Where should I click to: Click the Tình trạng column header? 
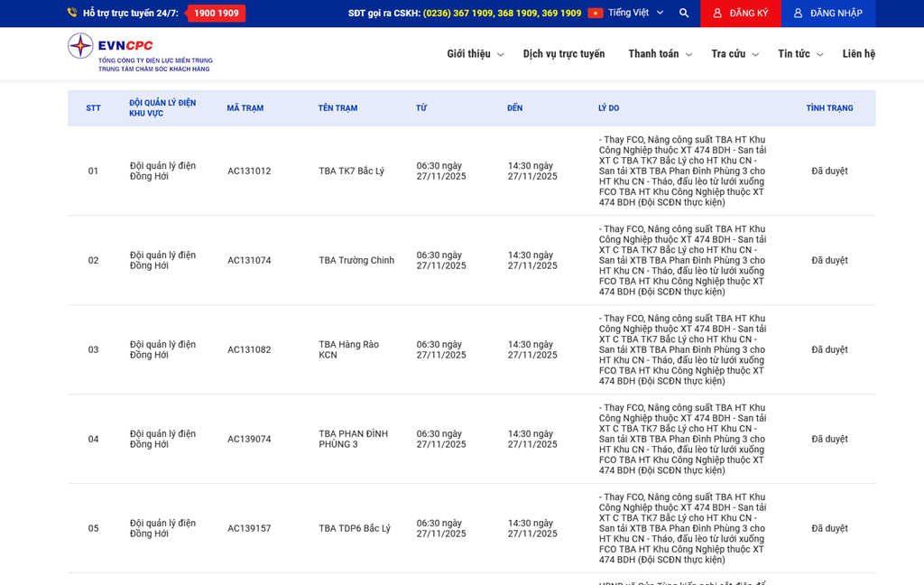pyautogui.click(x=829, y=108)
